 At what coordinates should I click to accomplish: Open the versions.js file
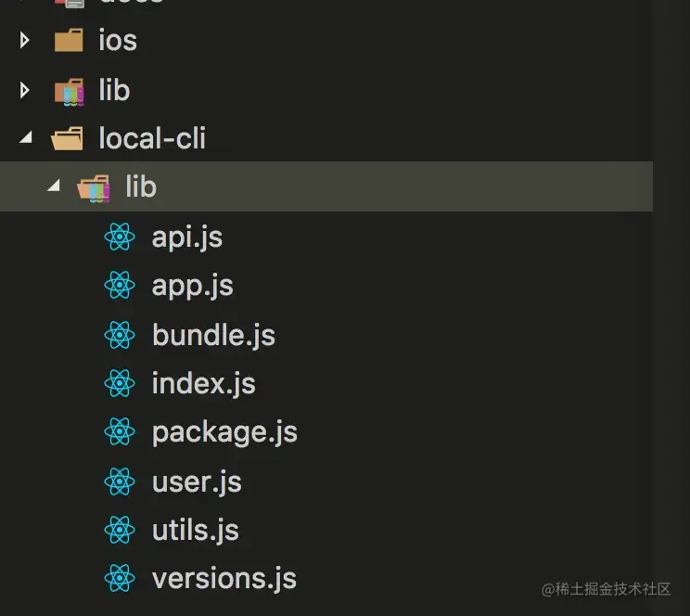(x=224, y=579)
